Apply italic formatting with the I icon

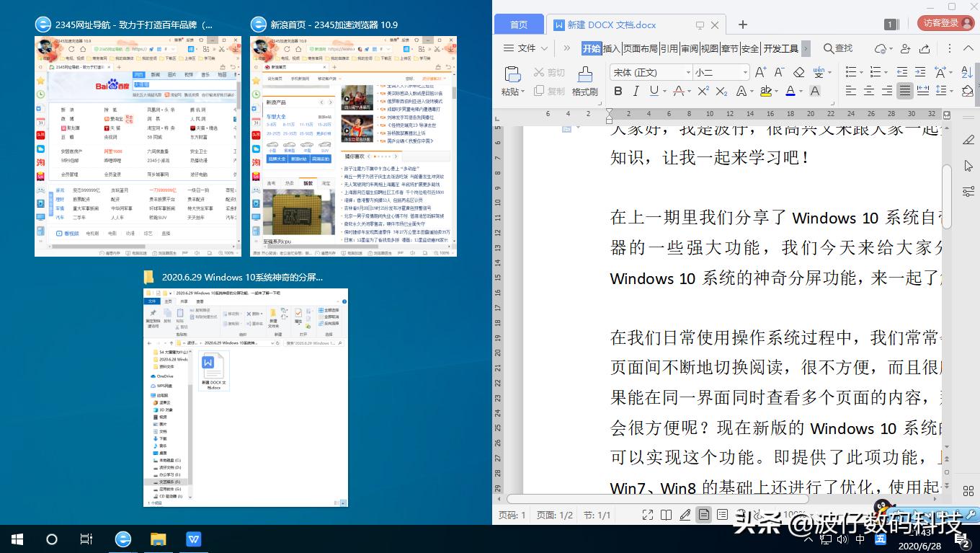pos(636,91)
